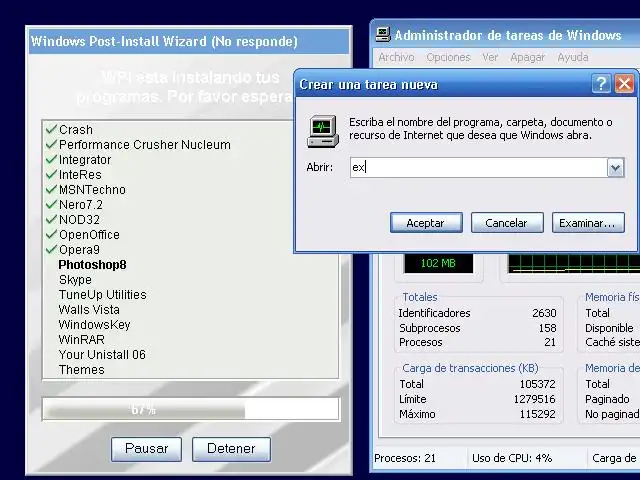Click the checkmark beside Integrator
This screenshot has width=640, height=480.
pyautogui.click(x=51, y=160)
